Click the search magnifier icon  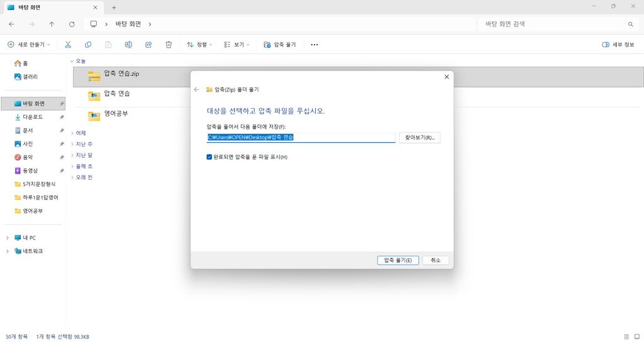(x=630, y=25)
